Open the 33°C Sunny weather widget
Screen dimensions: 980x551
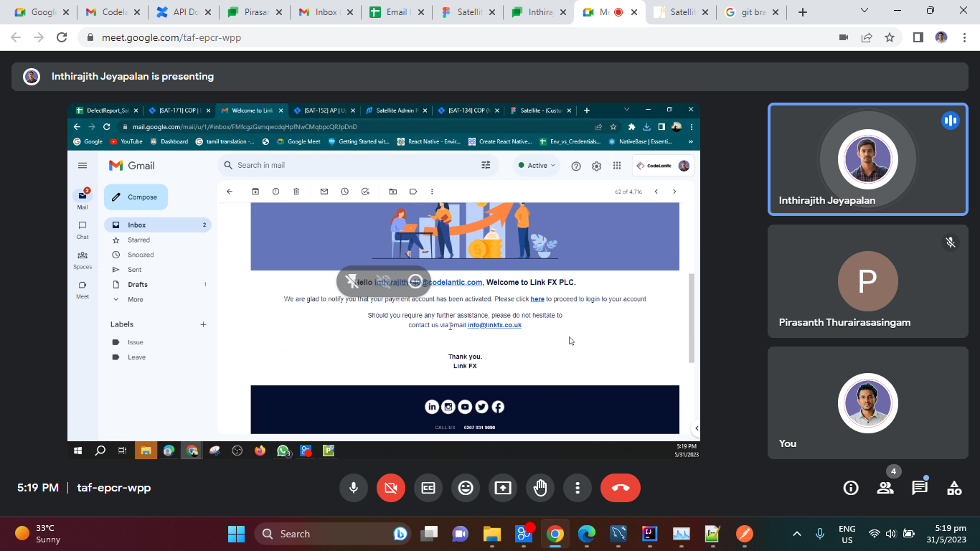pyautogui.click(x=37, y=534)
